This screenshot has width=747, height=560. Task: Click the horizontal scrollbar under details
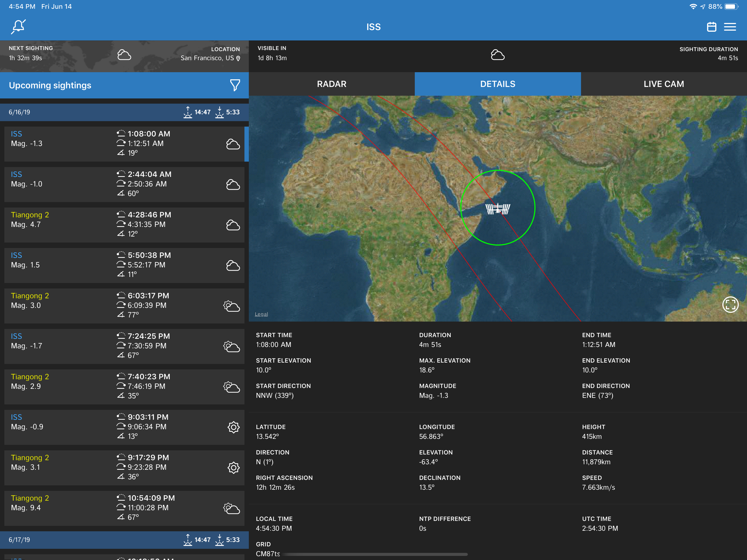(x=375, y=554)
